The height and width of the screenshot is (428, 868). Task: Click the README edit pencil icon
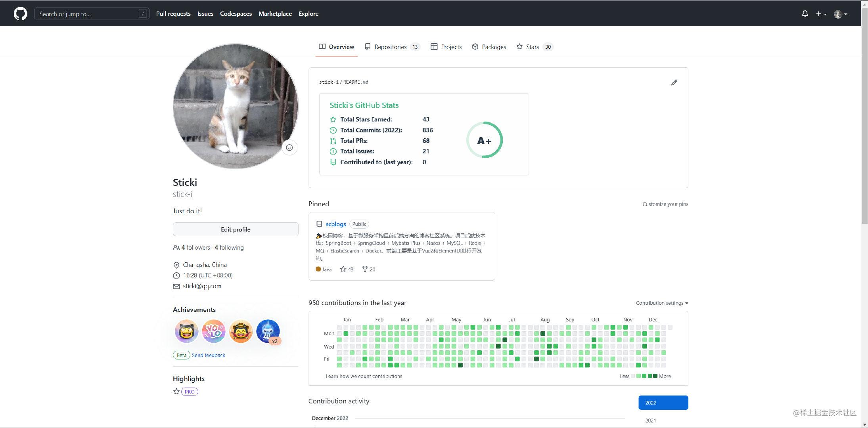click(x=674, y=82)
